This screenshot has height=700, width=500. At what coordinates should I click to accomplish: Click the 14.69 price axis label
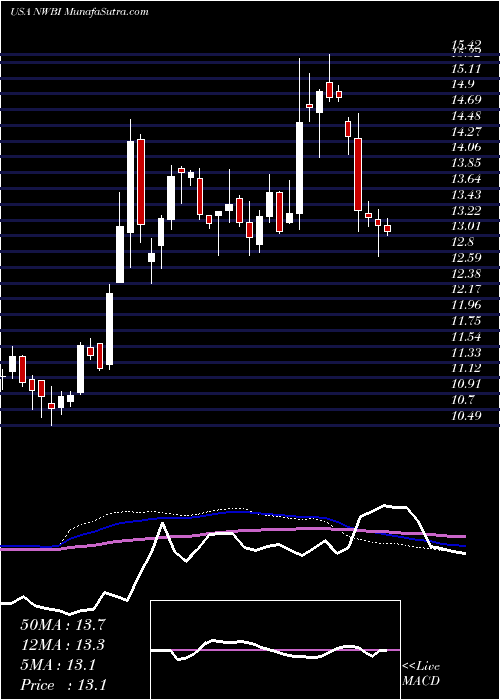pos(466,100)
